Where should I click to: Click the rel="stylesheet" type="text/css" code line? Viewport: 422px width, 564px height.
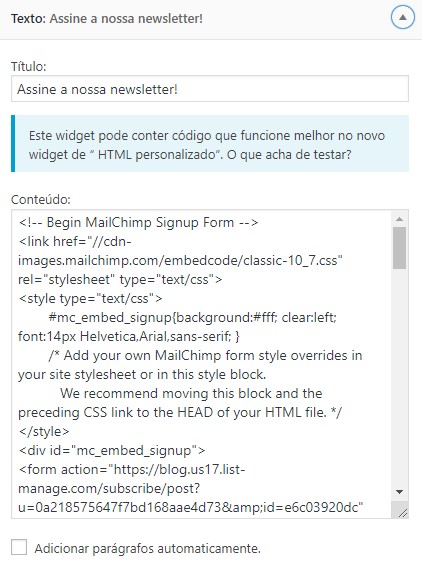coord(120,279)
